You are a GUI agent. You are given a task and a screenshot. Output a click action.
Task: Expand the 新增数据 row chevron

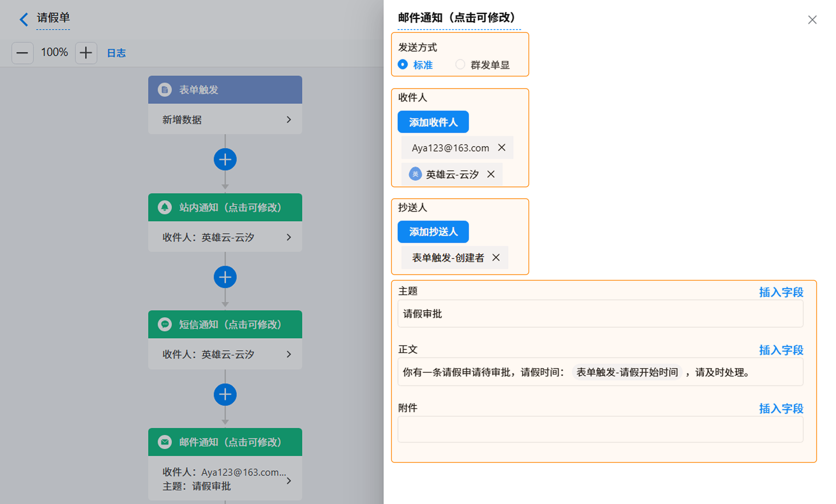(x=288, y=119)
